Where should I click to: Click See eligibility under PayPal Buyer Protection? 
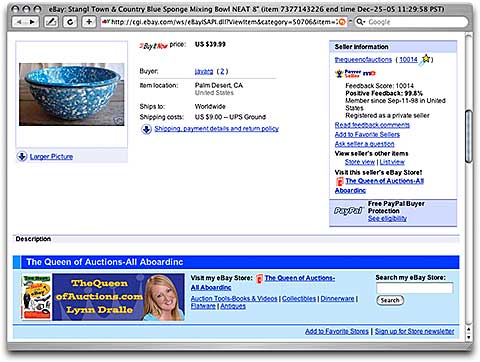pyautogui.click(x=387, y=219)
